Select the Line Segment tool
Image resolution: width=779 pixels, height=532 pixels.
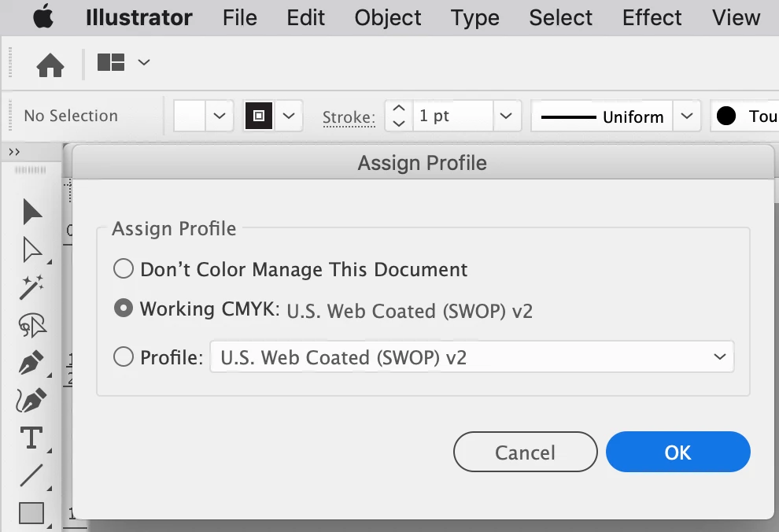coord(31,475)
